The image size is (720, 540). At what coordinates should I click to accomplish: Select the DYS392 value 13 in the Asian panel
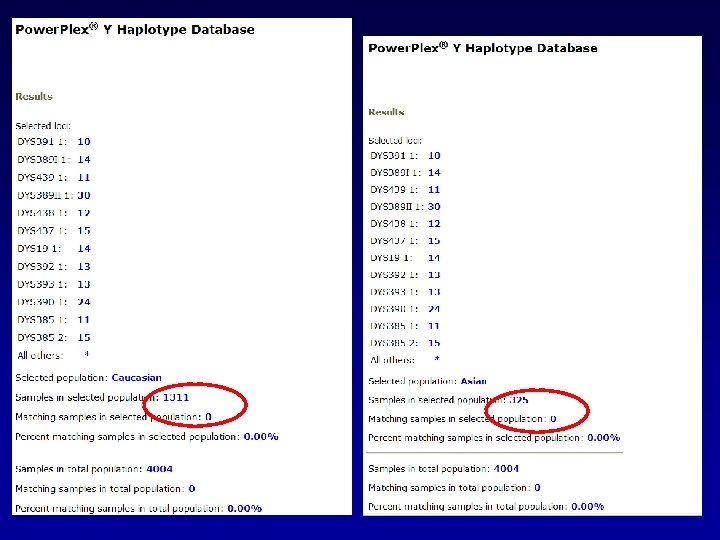434,275
